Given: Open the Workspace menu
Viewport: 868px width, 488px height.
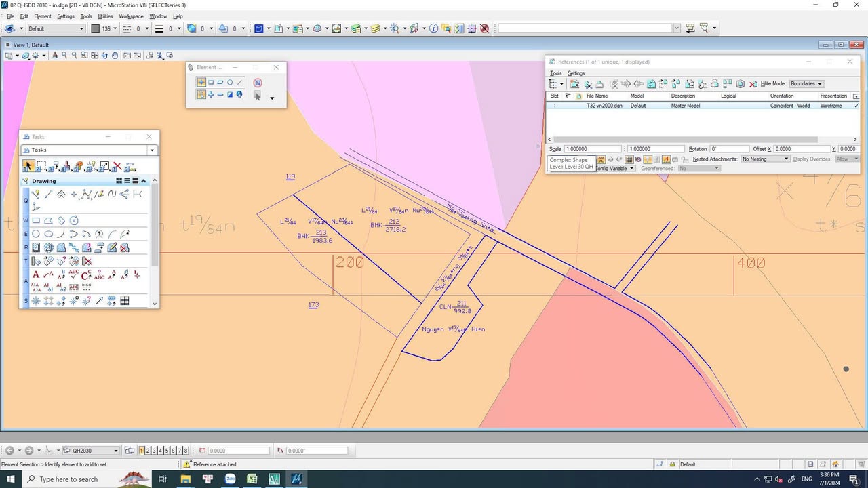Looking at the screenshot, I should (131, 16).
